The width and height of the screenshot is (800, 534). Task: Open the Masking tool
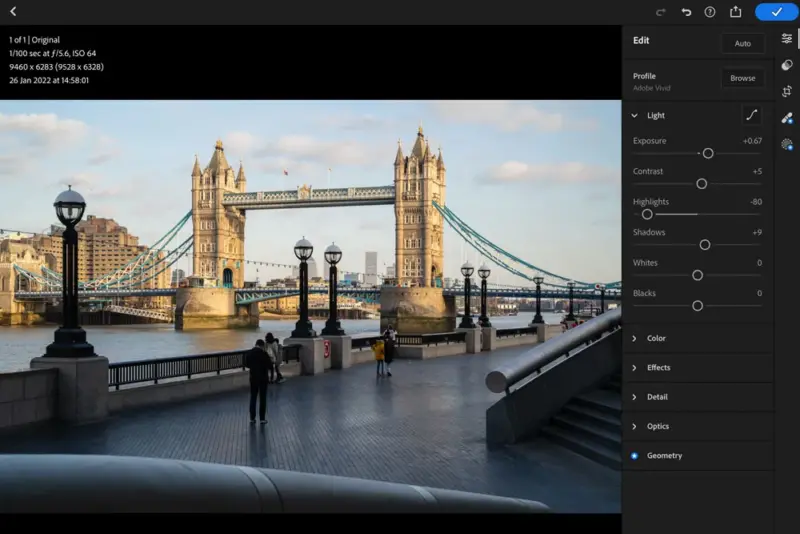787,144
